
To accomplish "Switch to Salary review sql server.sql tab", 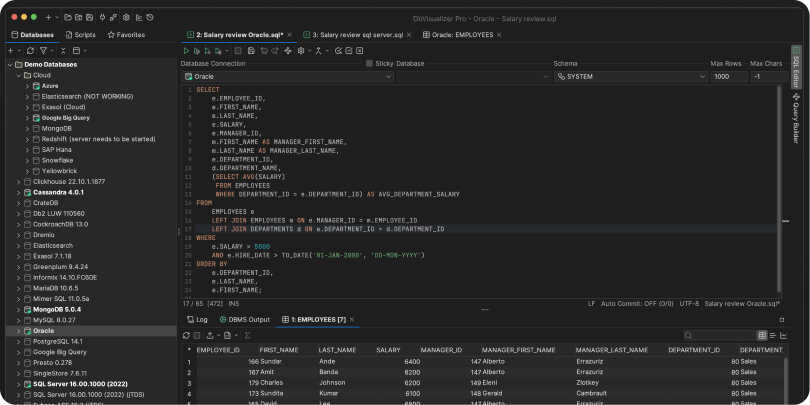I will pos(356,34).
